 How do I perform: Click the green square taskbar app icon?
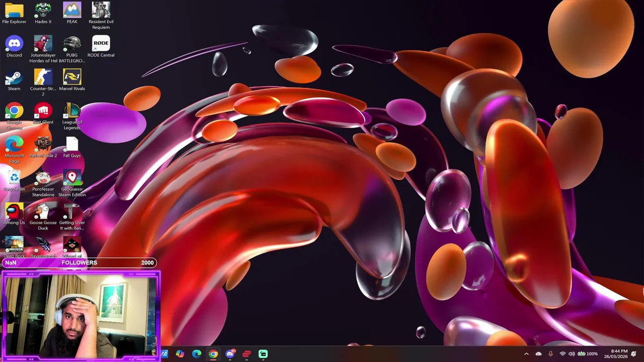coord(263,354)
